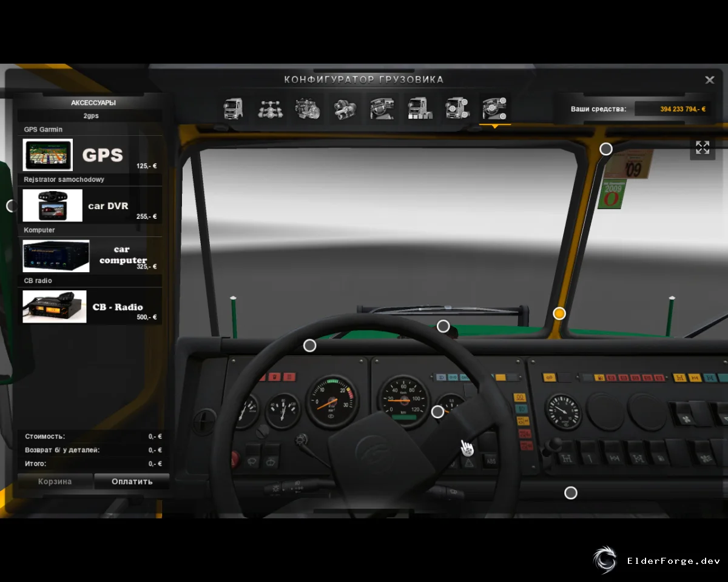The height and width of the screenshot is (582, 728).
Task: Toggle the fullscreen preview icon
Action: coord(703,147)
